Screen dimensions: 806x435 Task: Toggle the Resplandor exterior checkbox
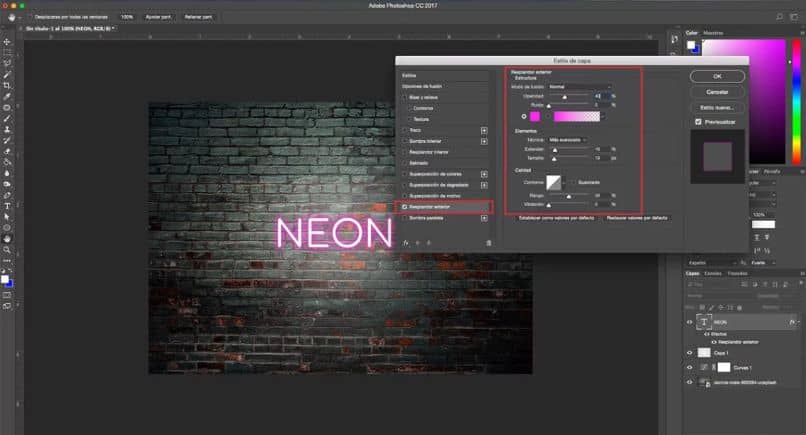[x=405, y=207]
